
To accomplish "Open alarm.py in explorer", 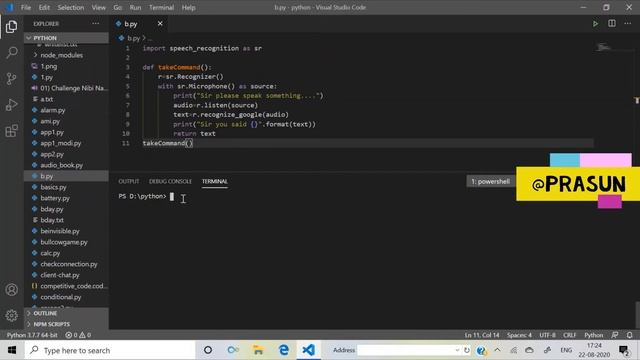I will (67, 110).
